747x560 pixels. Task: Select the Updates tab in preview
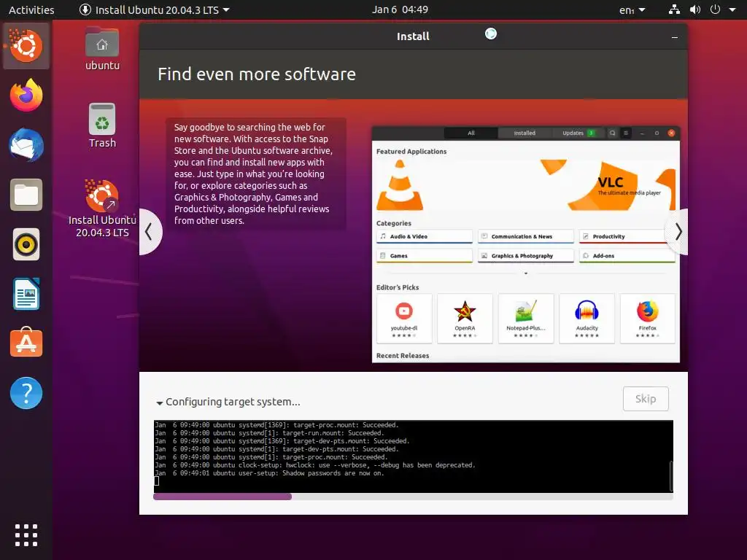[578, 133]
